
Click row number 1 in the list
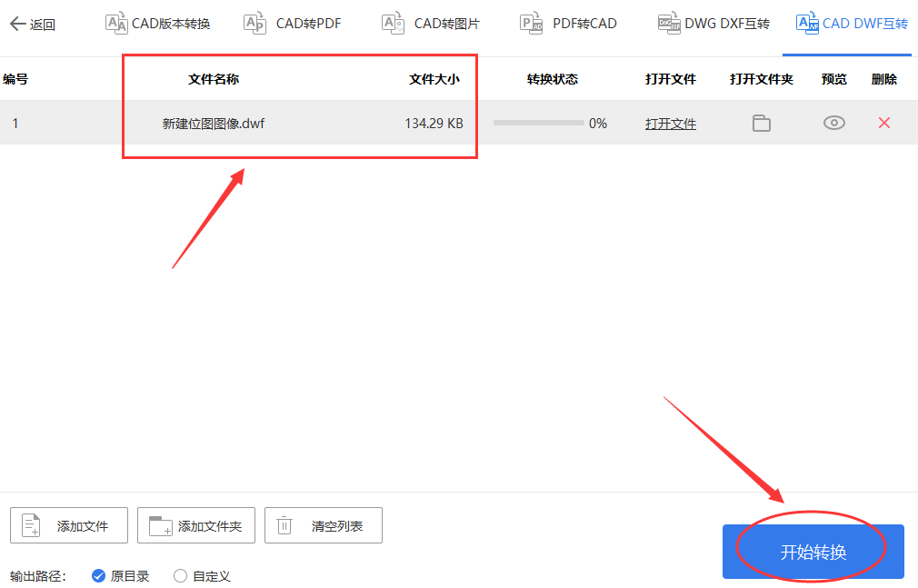15,124
